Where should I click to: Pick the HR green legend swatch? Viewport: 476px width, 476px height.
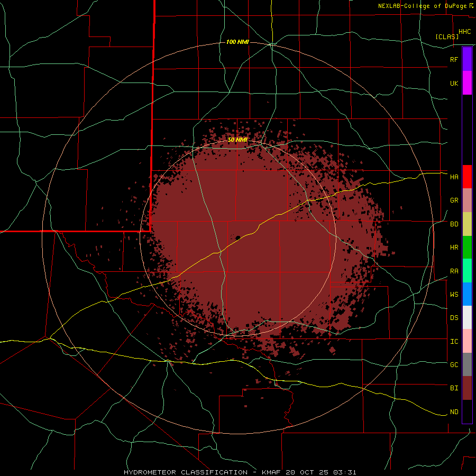(467, 247)
